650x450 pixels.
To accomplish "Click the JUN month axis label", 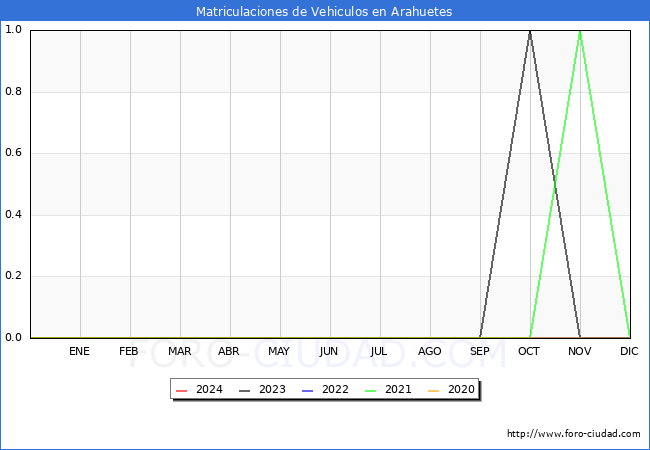I will click(329, 351).
